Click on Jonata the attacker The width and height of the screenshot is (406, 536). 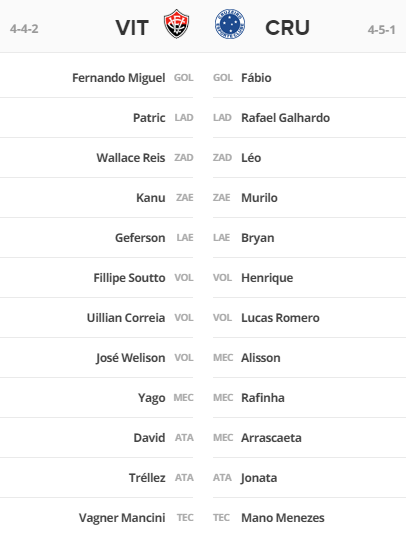click(x=259, y=478)
